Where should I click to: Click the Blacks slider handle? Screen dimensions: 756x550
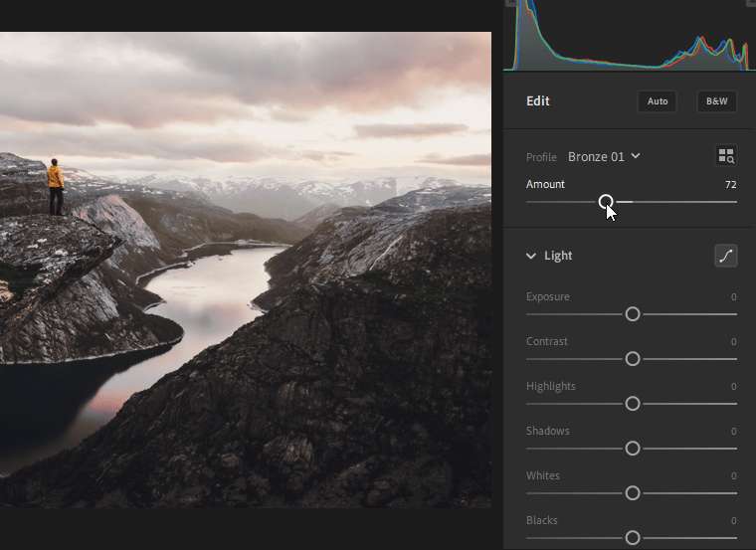point(633,538)
